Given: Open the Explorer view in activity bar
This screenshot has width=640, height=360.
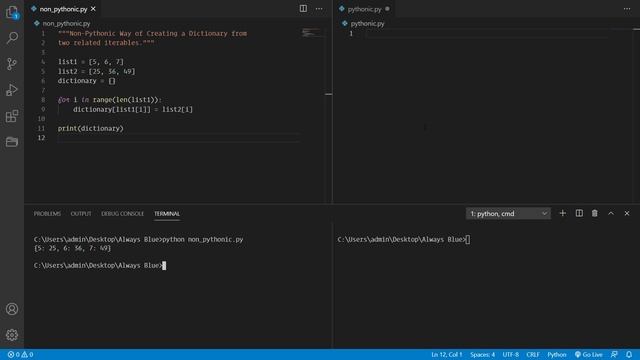Looking at the screenshot, I should 12,12.
